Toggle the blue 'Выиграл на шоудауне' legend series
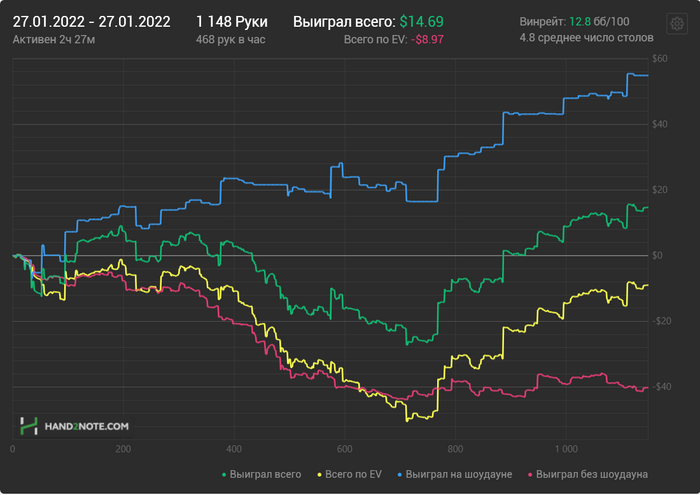Image resolution: width=700 pixels, height=495 pixels. pyautogui.click(x=455, y=474)
